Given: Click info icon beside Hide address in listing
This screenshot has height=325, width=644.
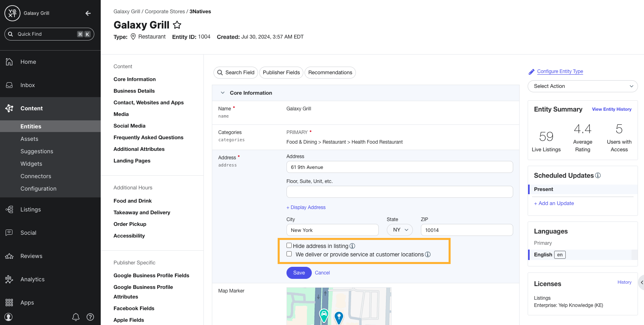Looking at the screenshot, I should coord(352,246).
